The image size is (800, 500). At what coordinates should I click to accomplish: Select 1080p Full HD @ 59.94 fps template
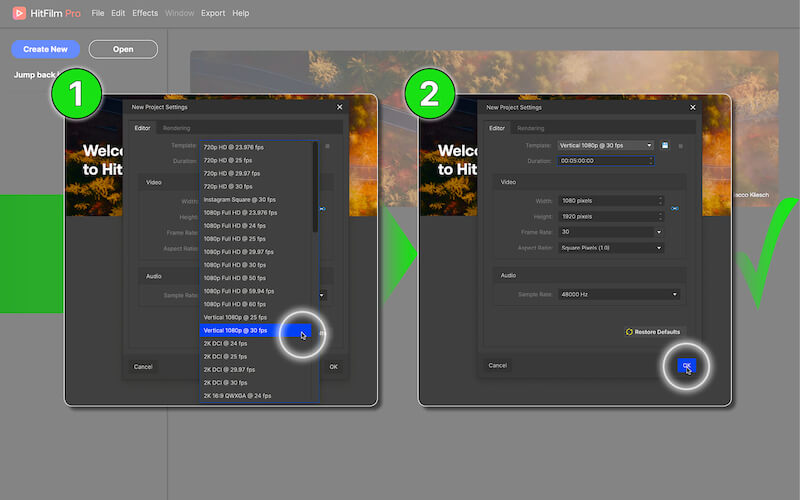[256, 291]
